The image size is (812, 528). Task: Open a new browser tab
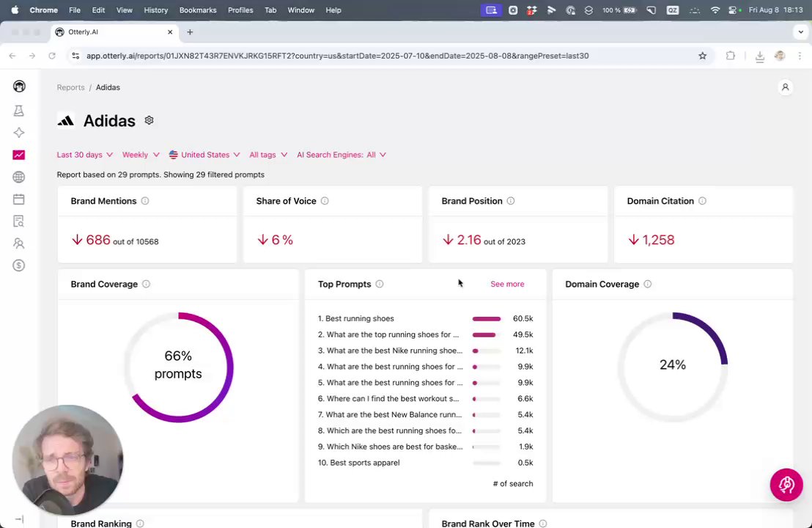(190, 32)
